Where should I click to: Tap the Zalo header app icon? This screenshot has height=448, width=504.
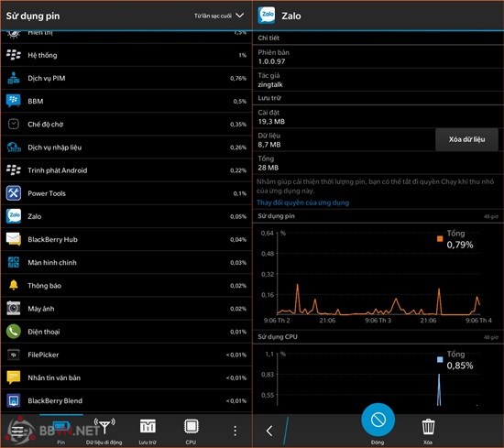click(267, 15)
